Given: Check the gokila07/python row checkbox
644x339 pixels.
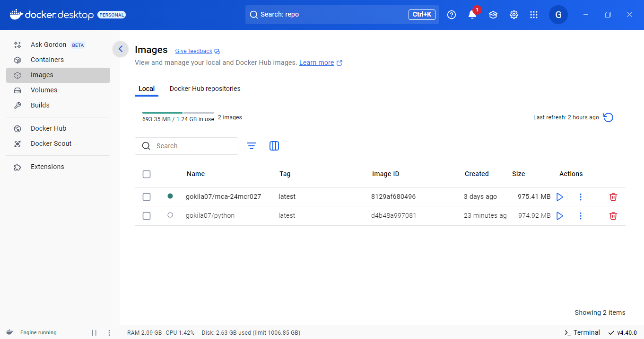Looking at the screenshot, I should [x=147, y=216].
